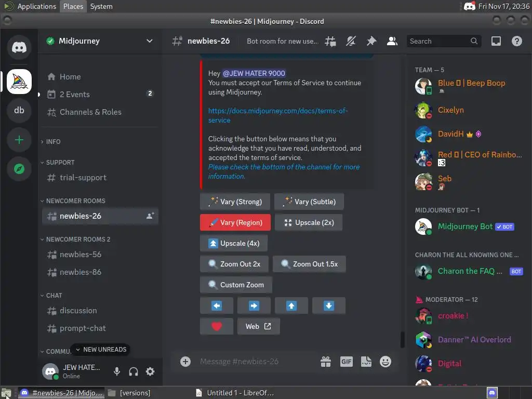This screenshot has width=532, height=399.
Task: Select the Midjourney server sailboat icon
Action: coord(19,82)
